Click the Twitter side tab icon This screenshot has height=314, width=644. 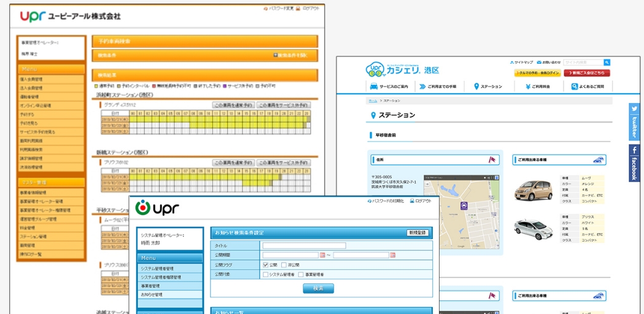pyautogui.click(x=635, y=109)
